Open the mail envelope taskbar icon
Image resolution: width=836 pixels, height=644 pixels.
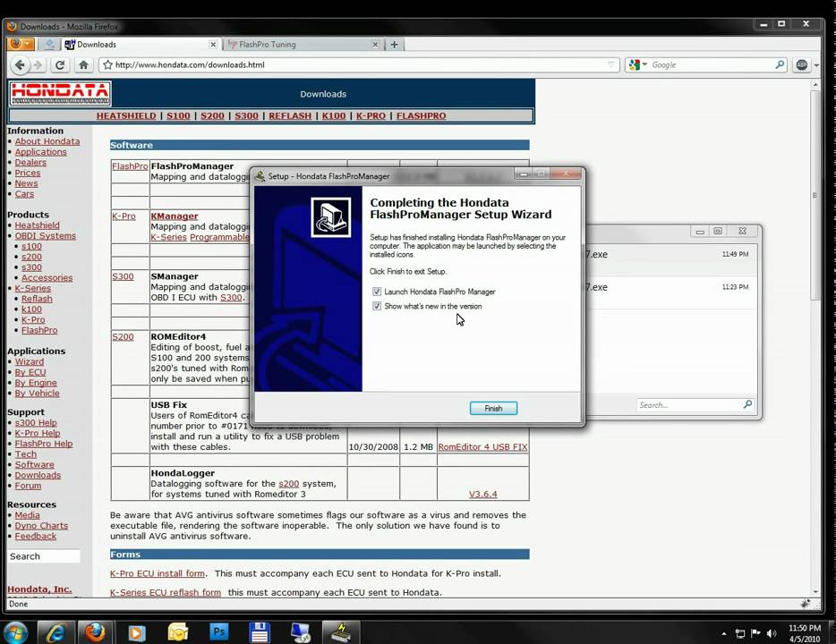[x=177, y=632]
